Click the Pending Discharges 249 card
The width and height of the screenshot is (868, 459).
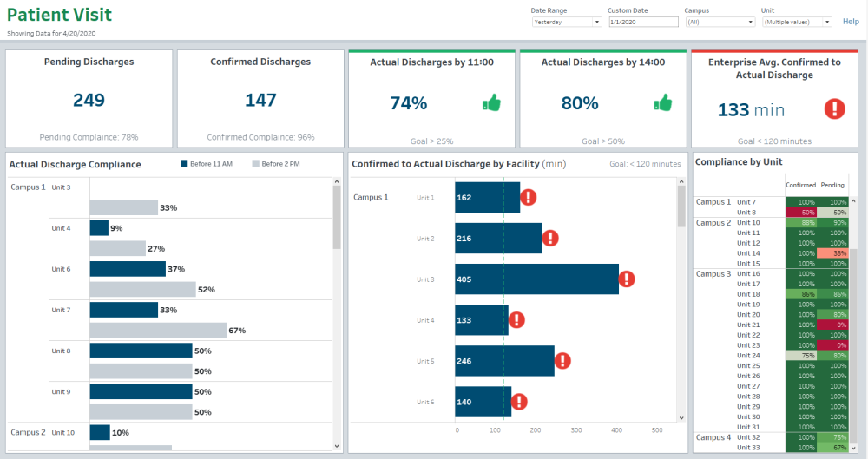89,99
